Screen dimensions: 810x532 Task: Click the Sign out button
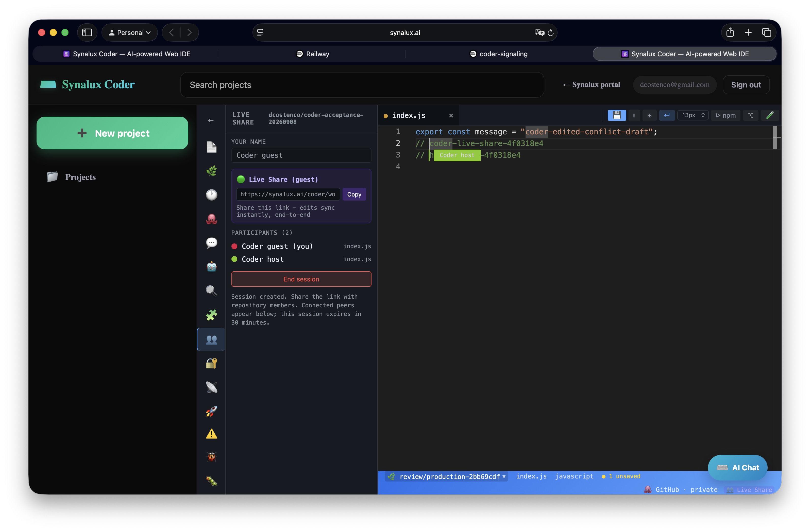[746, 85]
